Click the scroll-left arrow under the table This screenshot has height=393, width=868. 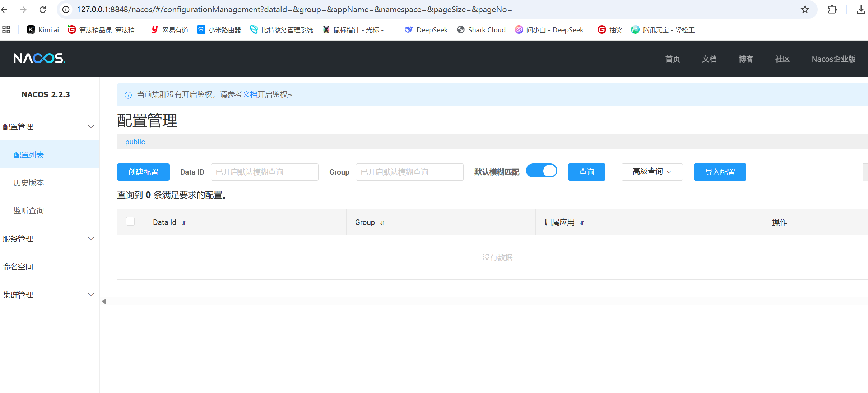[104, 301]
